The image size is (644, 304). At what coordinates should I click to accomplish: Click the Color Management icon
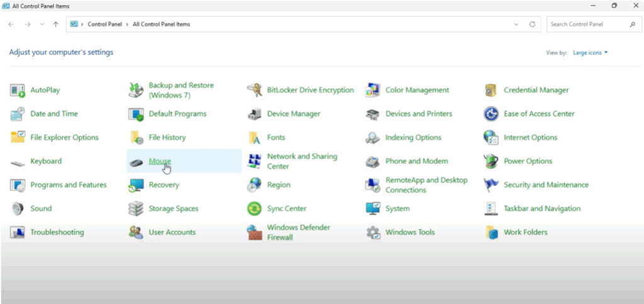coord(372,91)
